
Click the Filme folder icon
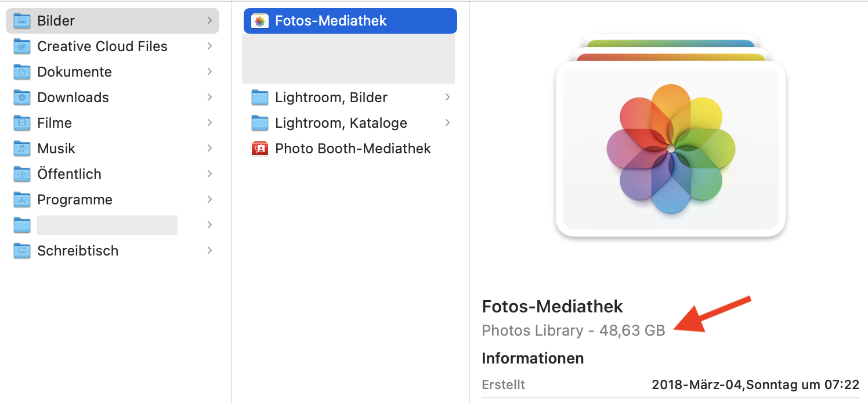click(x=22, y=123)
